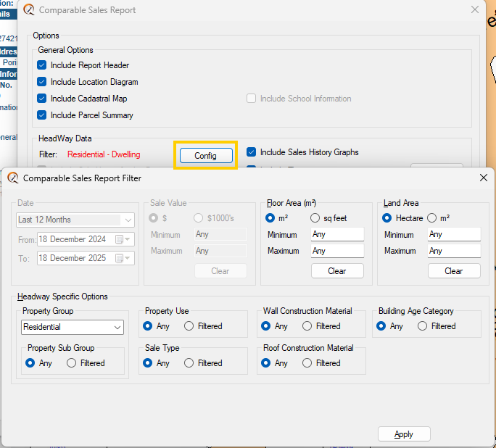The width and height of the screenshot is (496, 448).
Task: Set Roof Construction Material to Filtered
Action: [307, 363]
